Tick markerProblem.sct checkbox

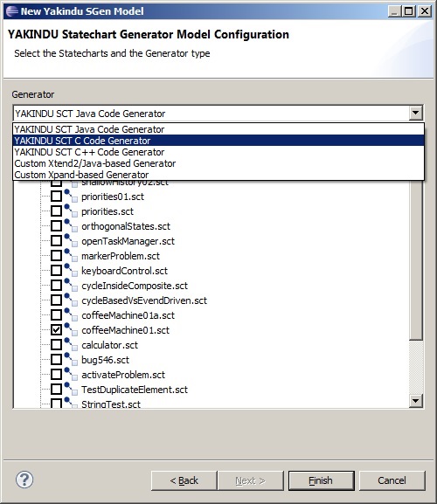tap(56, 256)
